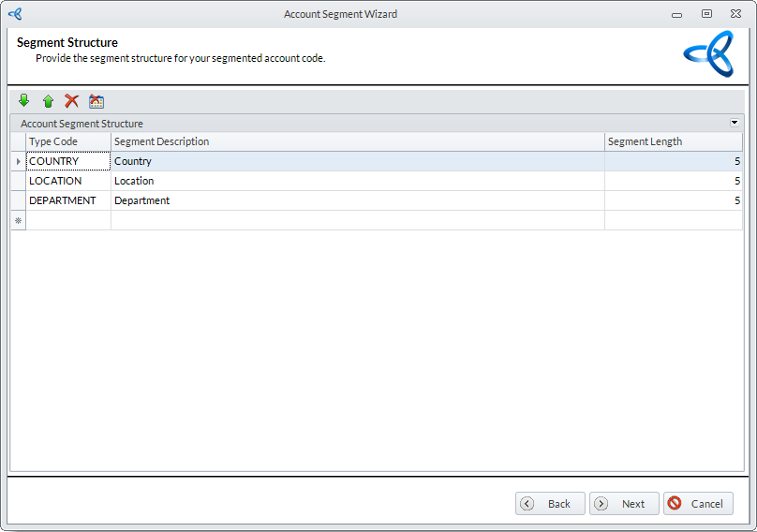Click the red X delete row icon
The width and height of the screenshot is (757, 532).
[71, 101]
